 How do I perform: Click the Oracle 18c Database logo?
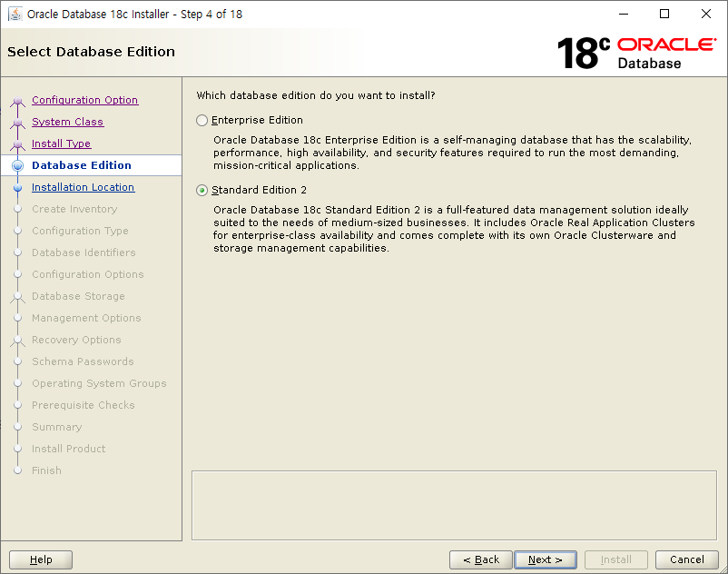pyautogui.click(x=636, y=53)
